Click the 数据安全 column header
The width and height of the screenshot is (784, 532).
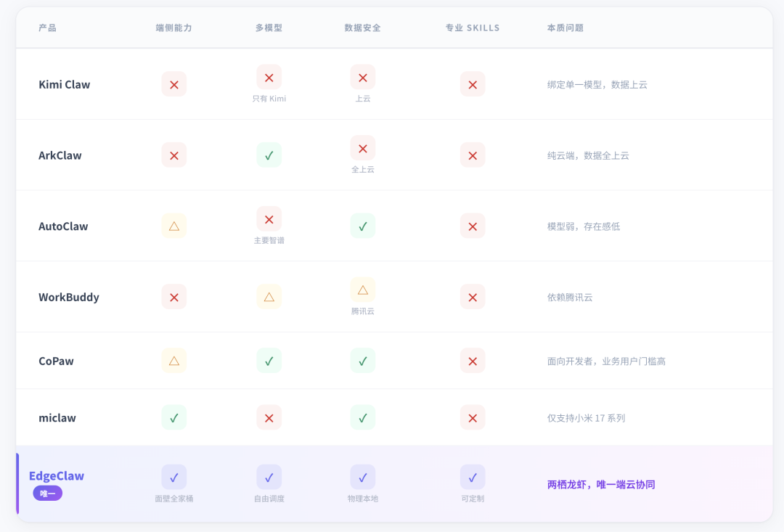tap(362, 28)
